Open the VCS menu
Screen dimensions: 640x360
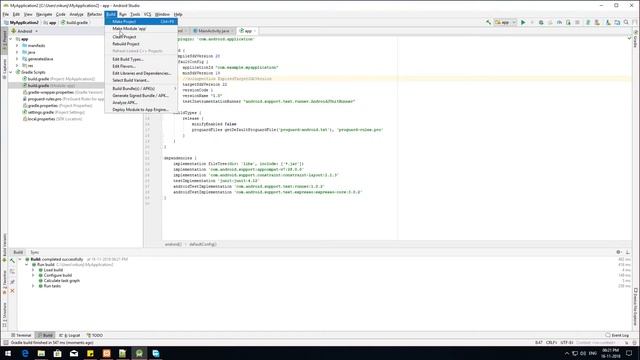(x=147, y=14)
